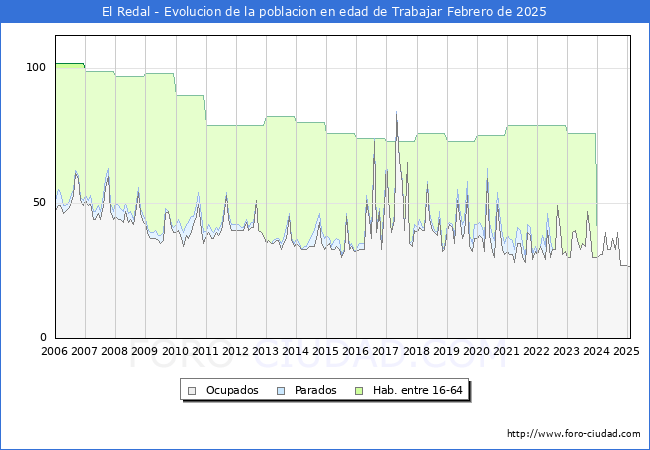This screenshot has height=450, width=650.
Task: Click the 2008 x-axis label
Action: pyautogui.click(x=114, y=351)
